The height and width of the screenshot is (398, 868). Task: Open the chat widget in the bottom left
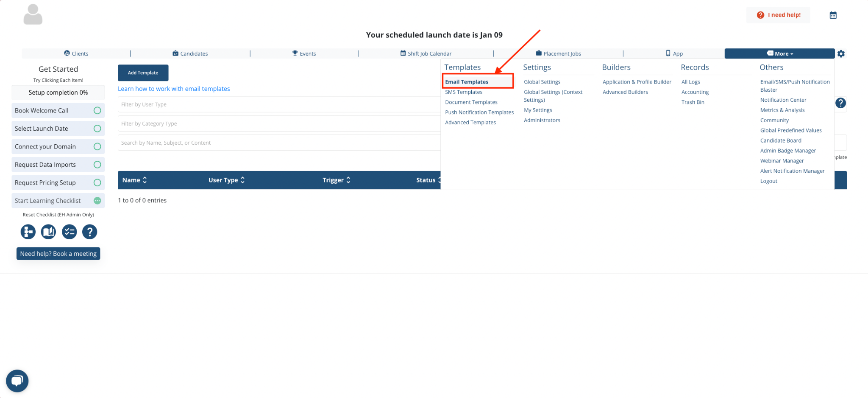17,381
